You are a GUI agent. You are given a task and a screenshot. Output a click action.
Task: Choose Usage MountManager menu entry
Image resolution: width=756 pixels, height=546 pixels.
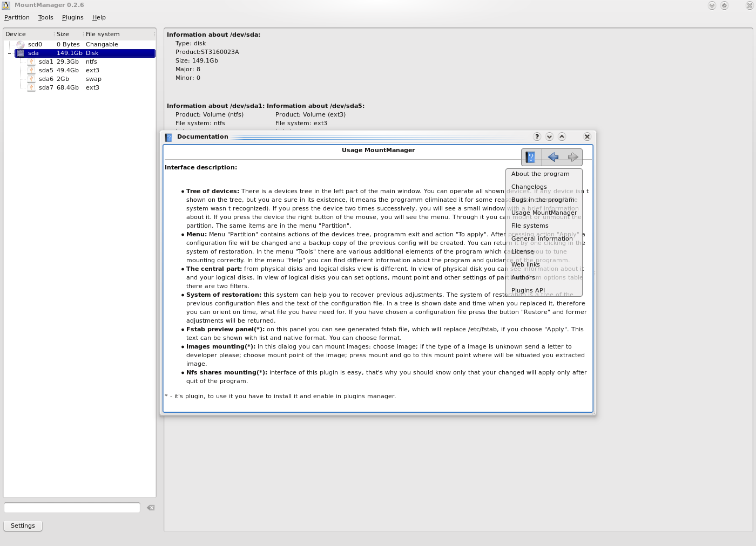pyautogui.click(x=544, y=213)
